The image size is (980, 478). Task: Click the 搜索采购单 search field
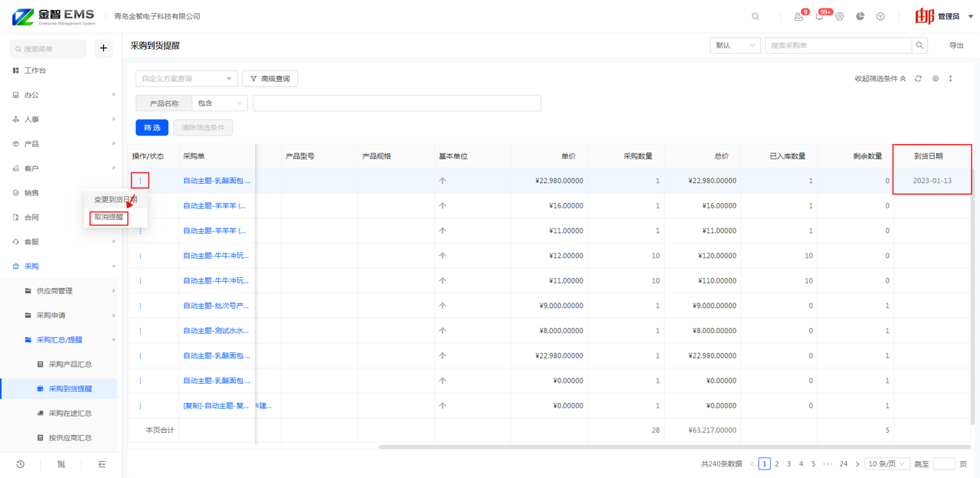(x=838, y=45)
